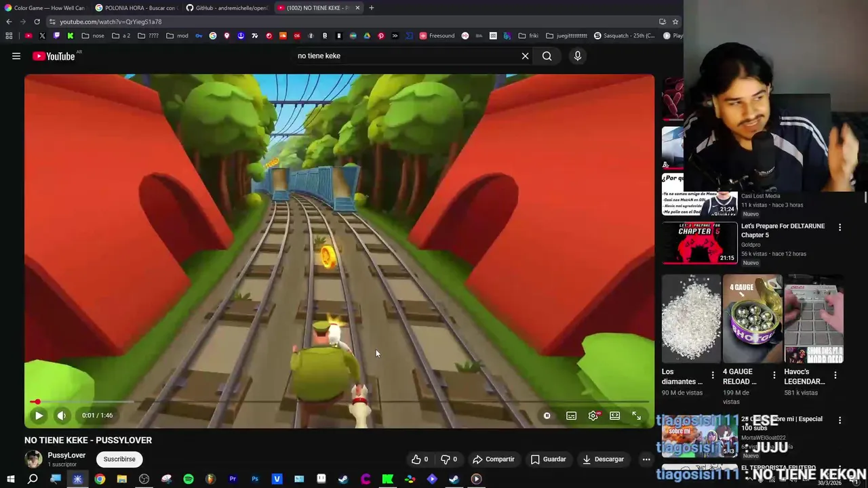Open the 'mod' bookmarks folder

tap(178, 36)
